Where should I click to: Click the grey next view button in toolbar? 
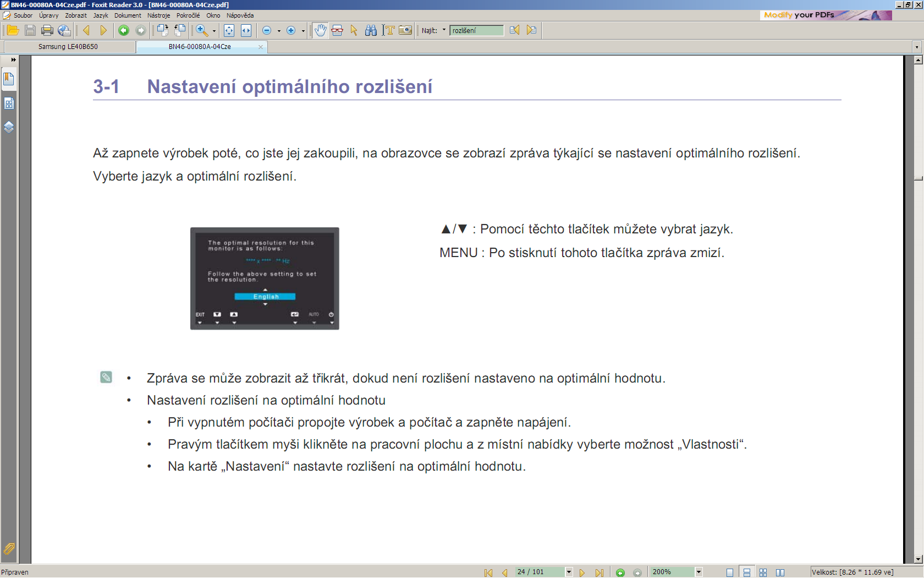(141, 30)
